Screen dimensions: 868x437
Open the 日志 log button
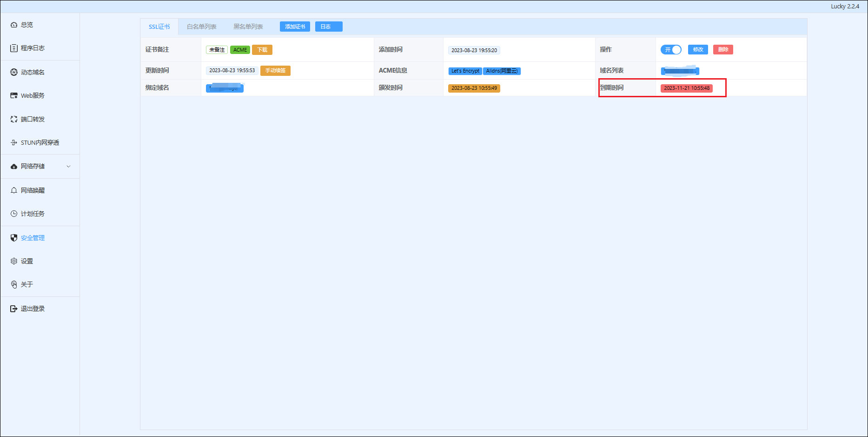click(x=328, y=27)
